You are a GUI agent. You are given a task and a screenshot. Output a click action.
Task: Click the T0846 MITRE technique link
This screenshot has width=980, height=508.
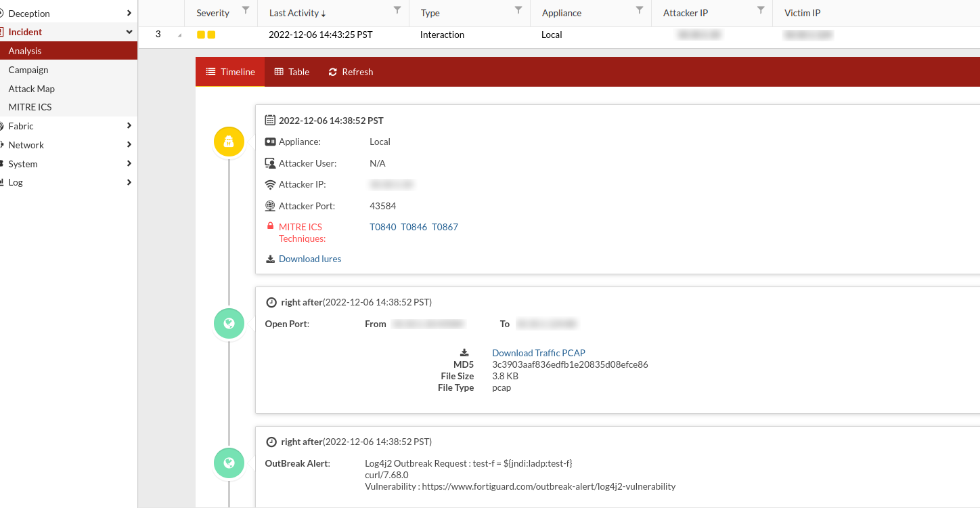(x=414, y=227)
